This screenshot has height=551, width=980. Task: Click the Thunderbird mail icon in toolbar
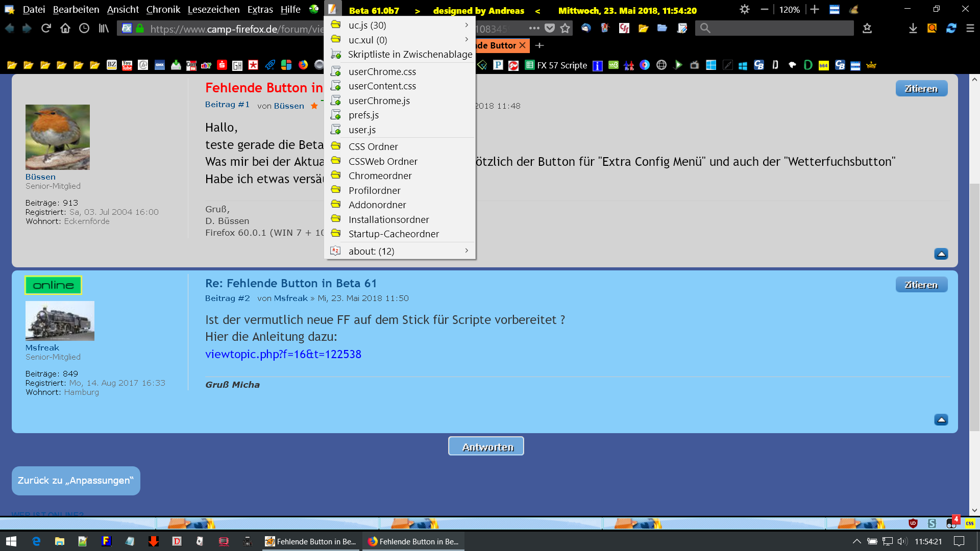[586, 29]
